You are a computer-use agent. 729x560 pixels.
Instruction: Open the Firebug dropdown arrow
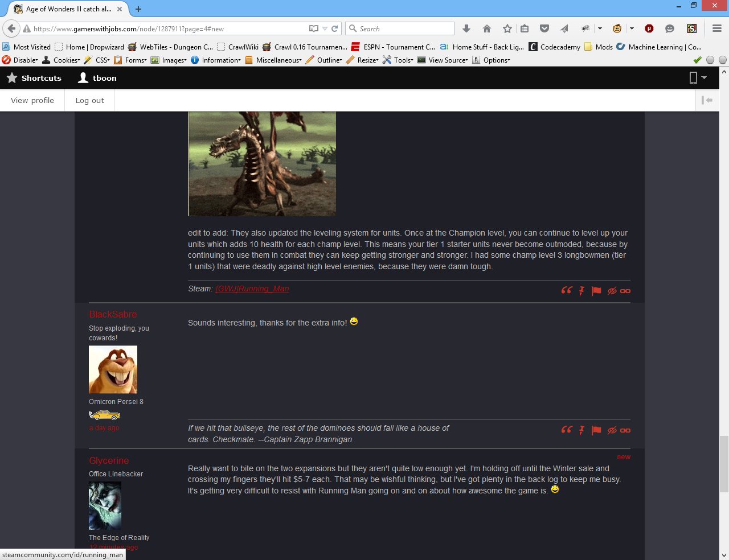[x=600, y=28]
